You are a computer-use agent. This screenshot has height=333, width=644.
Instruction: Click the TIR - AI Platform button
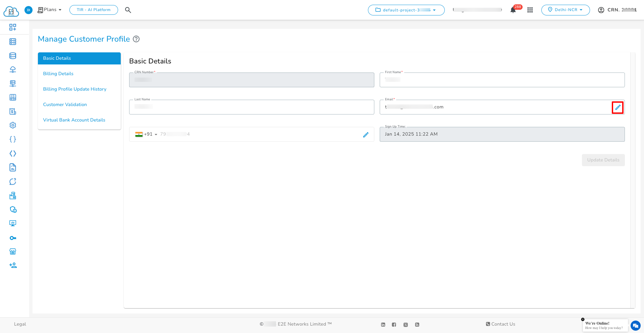[x=94, y=10]
